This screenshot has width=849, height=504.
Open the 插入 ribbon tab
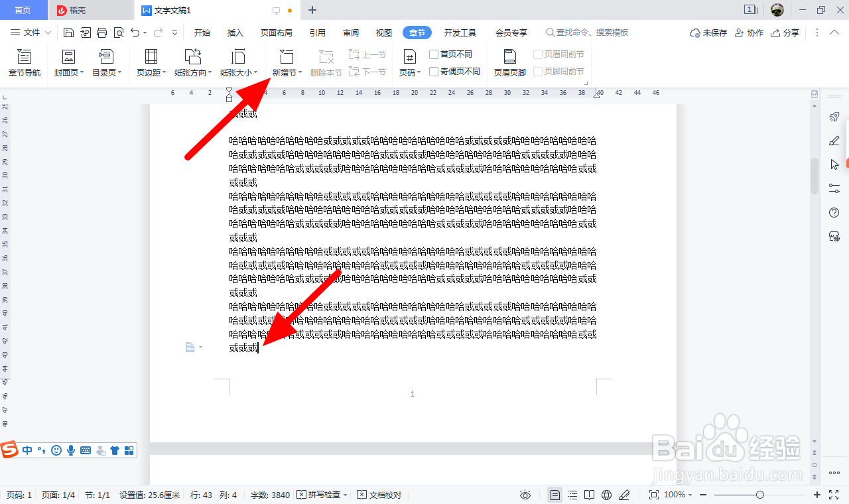coord(235,32)
